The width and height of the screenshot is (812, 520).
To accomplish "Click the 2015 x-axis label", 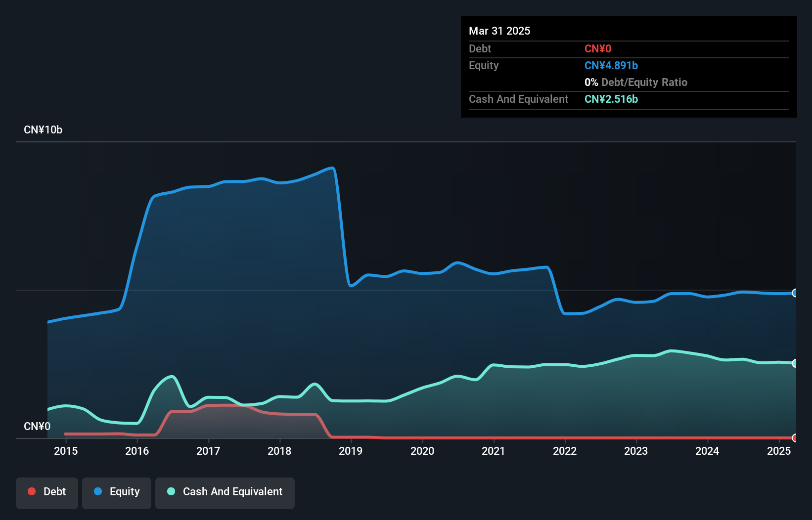I will 66,451.
